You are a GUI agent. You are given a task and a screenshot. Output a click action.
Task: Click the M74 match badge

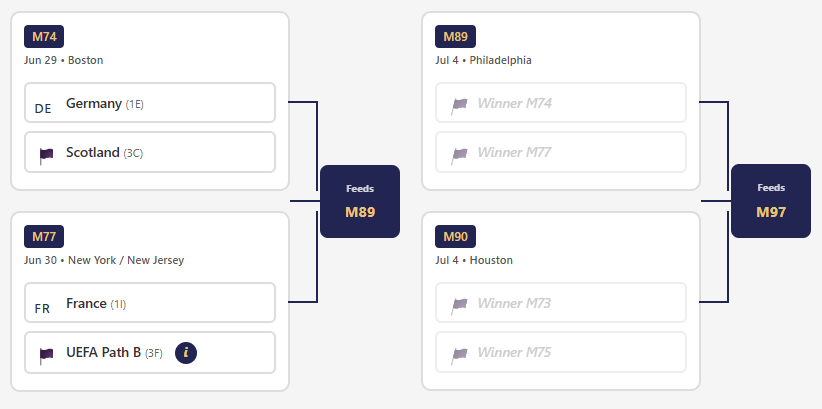tap(44, 37)
